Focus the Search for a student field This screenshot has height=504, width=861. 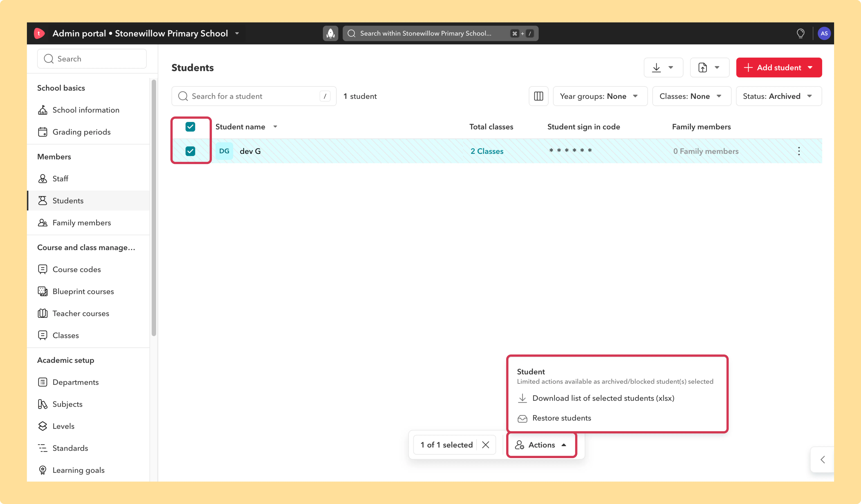click(x=254, y=96)
